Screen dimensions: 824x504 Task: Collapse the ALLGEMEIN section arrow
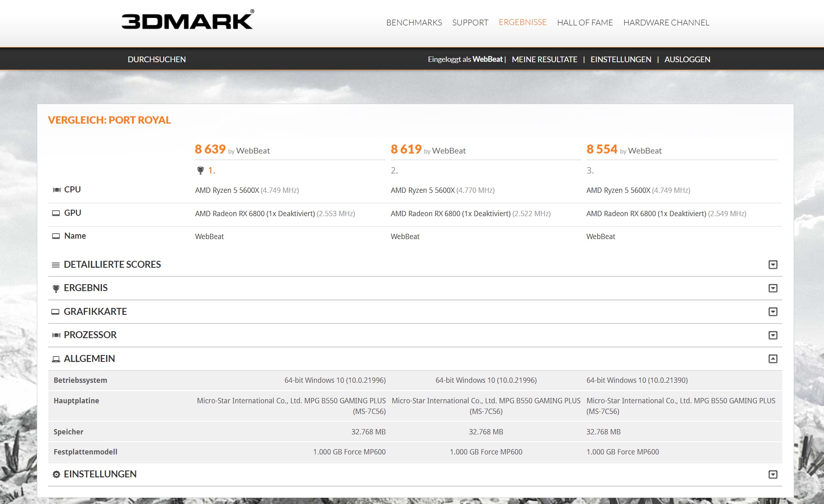[772, 359]
